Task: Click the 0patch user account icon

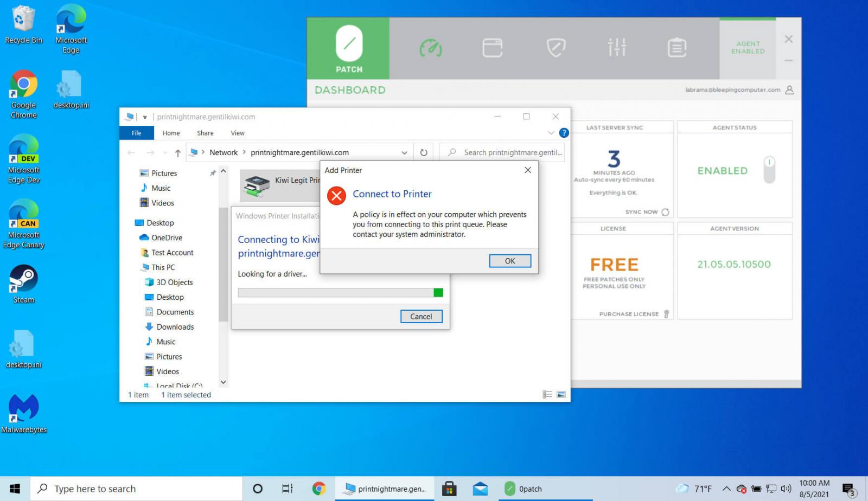Action: pos(789,90)
